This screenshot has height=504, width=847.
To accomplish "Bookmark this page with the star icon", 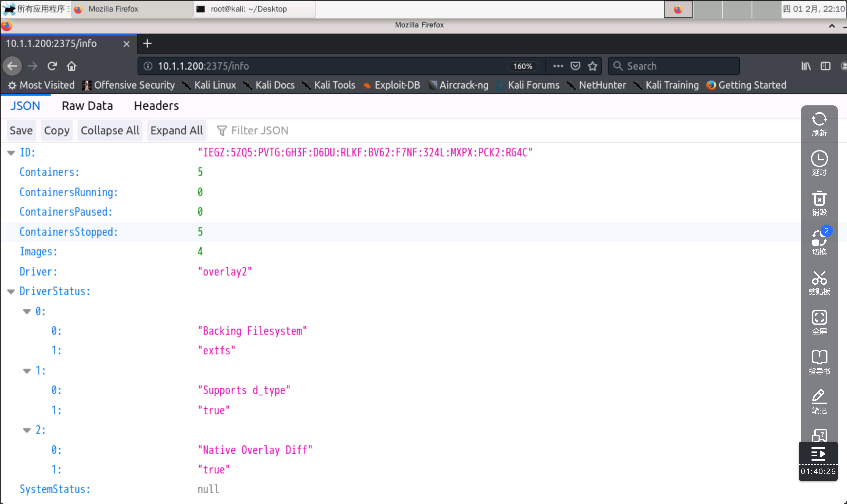I will pos(592,66).
